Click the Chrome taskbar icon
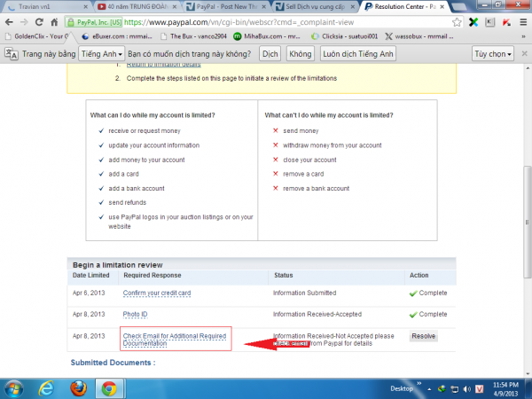Image resolution: width=532 pixels, height=399 pixels. (x=109, y=388)
